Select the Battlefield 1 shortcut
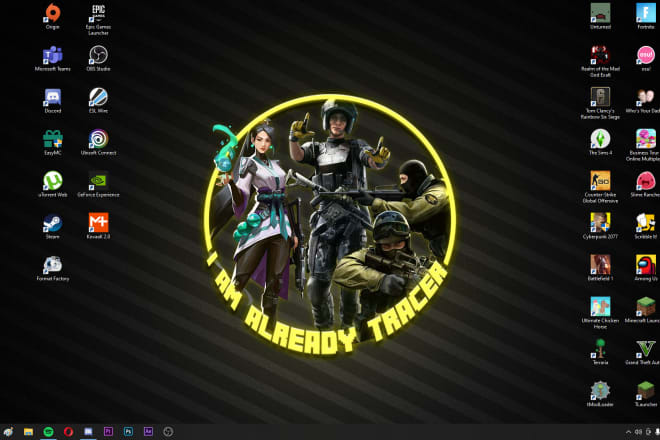Viewport: 660px width, 440px height. click(600, 264)
